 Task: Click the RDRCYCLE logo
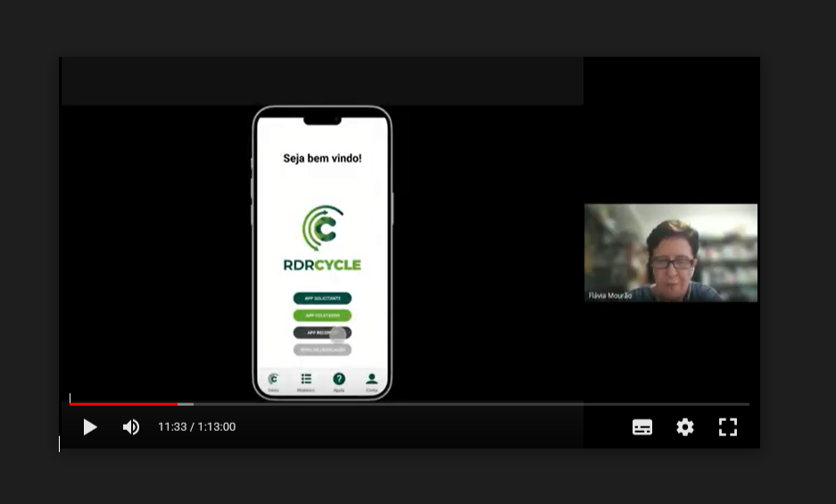tap(322, 238)
